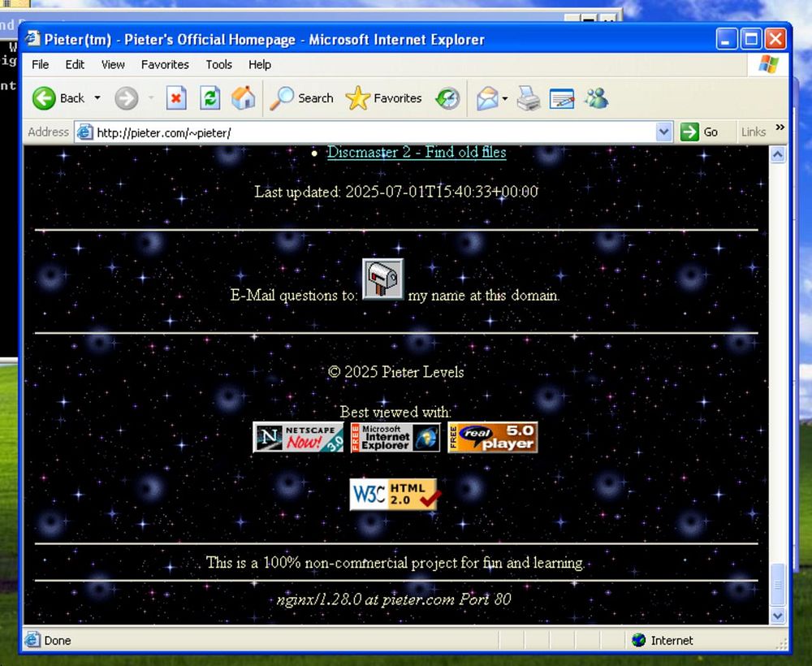Open Discmaster 2 - Find old files link
812x666 pixels.
click(417, 152)
